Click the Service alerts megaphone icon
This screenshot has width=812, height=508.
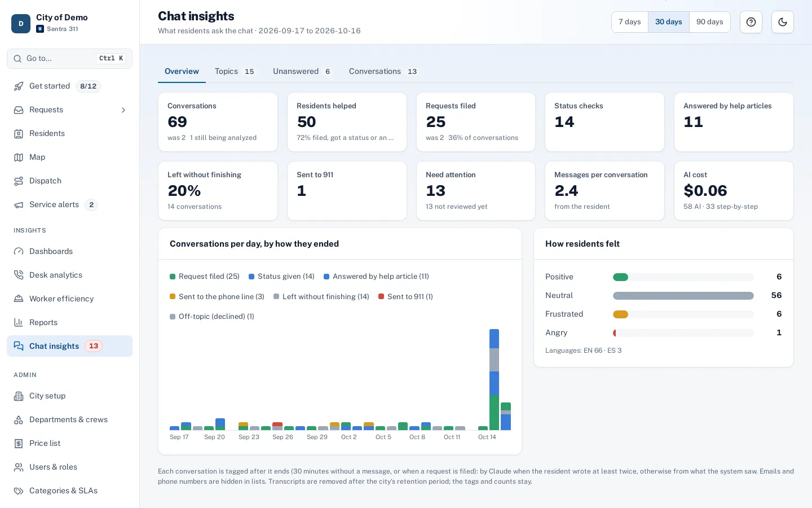pos(19,205)
